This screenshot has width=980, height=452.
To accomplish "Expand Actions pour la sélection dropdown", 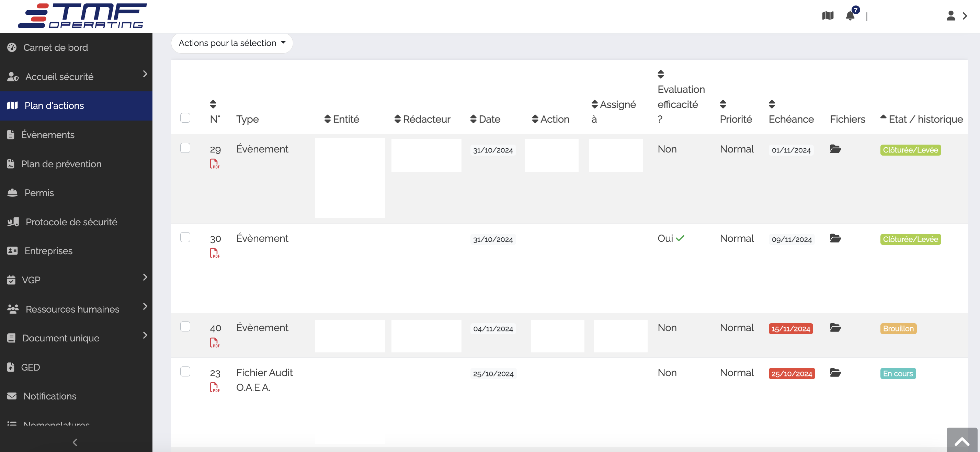I will click(231, 43).
